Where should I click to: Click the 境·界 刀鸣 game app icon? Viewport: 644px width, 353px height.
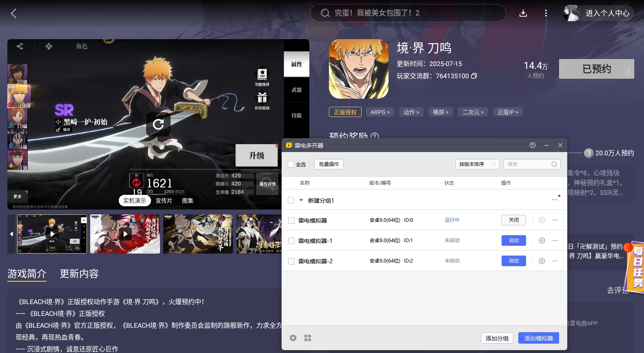[359, 69]
